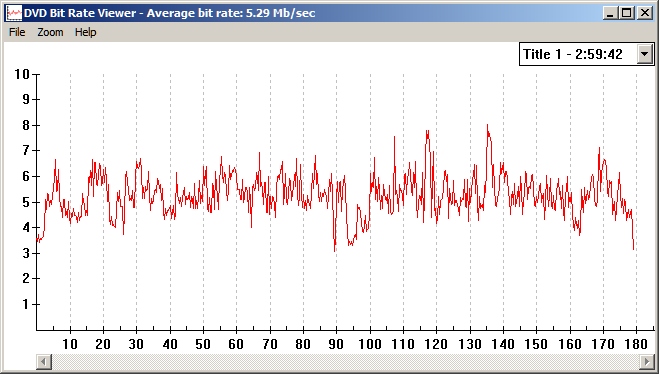Click the DVD Bit Rate Viewer title bar icon
The image size is (659, 374).
(x=14, y=13)
